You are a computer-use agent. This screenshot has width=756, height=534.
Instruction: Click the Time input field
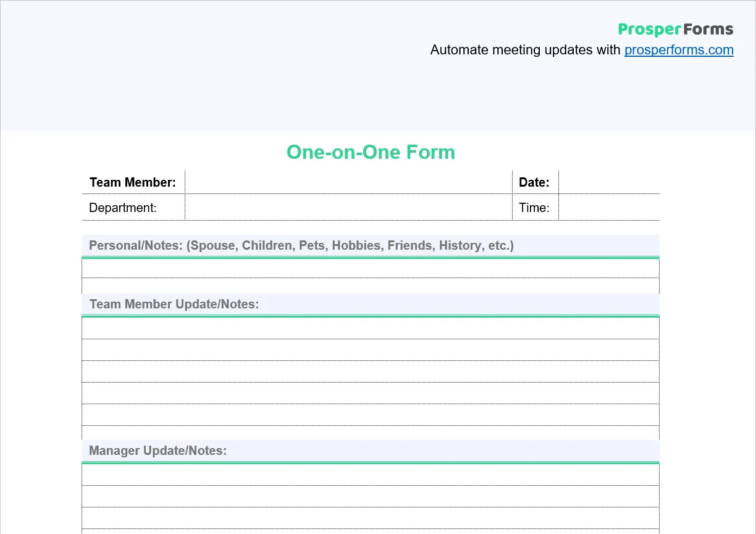[x=609, y=207]
